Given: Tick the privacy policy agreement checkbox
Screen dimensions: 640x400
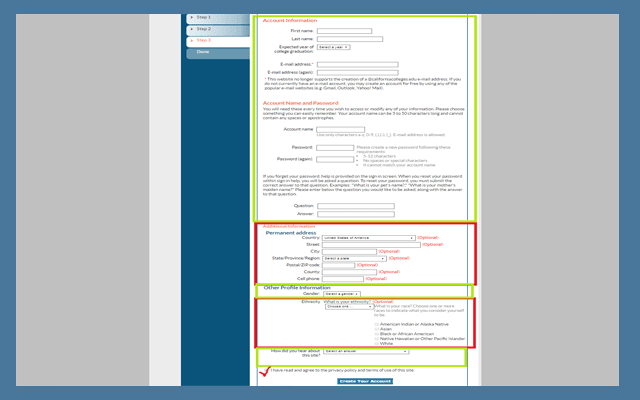Looking at the screenshot, I should click(266, 370).
